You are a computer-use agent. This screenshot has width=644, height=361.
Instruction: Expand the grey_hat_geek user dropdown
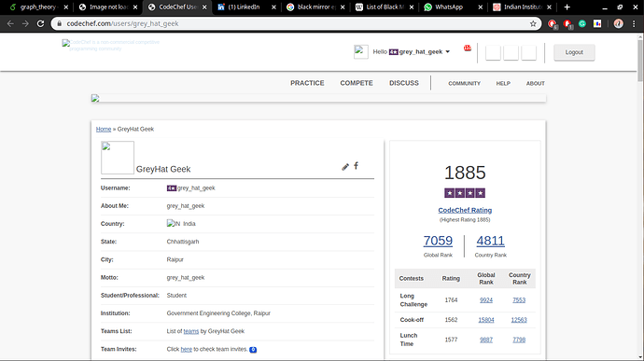coord(448,51)
